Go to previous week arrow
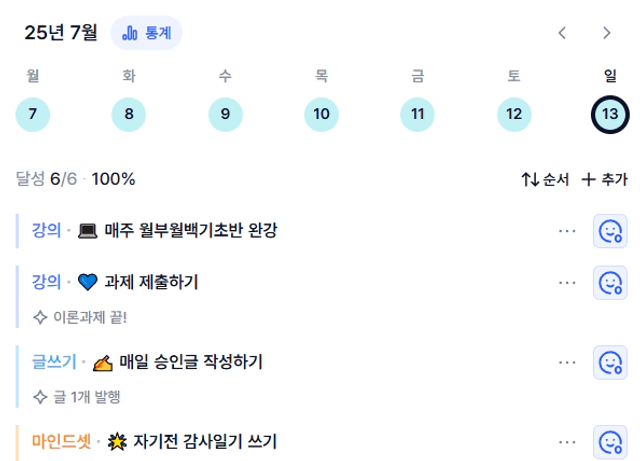Image resolution: width=640 pixels, height=461 pixels. click(562, 33)
